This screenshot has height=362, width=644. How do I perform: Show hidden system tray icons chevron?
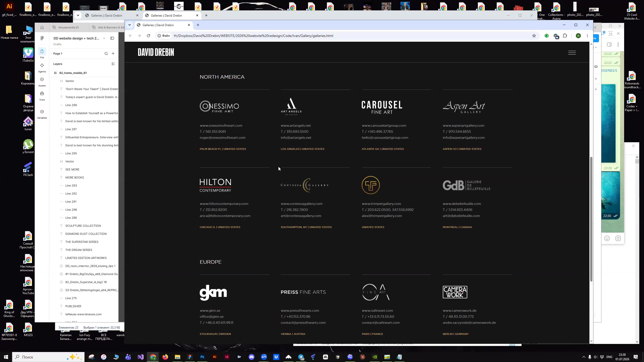click(584, 357)
